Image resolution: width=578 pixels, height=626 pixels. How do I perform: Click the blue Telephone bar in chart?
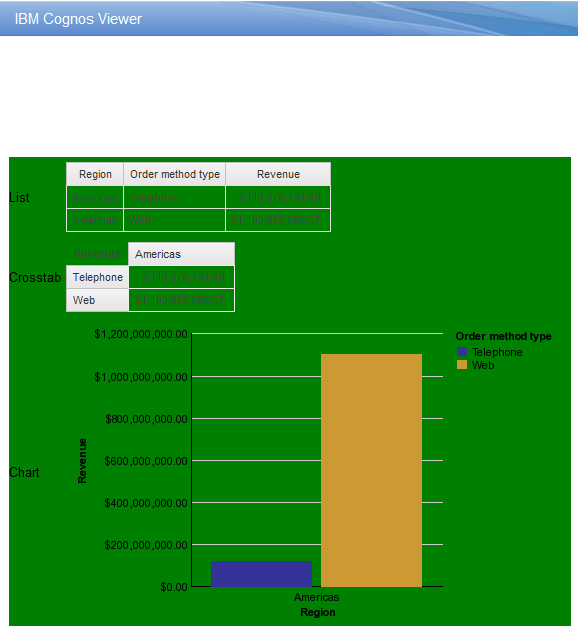[x=261, y=574]
